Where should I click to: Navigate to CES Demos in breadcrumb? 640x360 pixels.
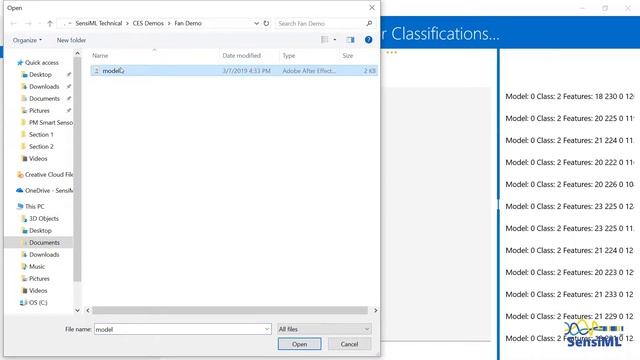tap(148, 23)
